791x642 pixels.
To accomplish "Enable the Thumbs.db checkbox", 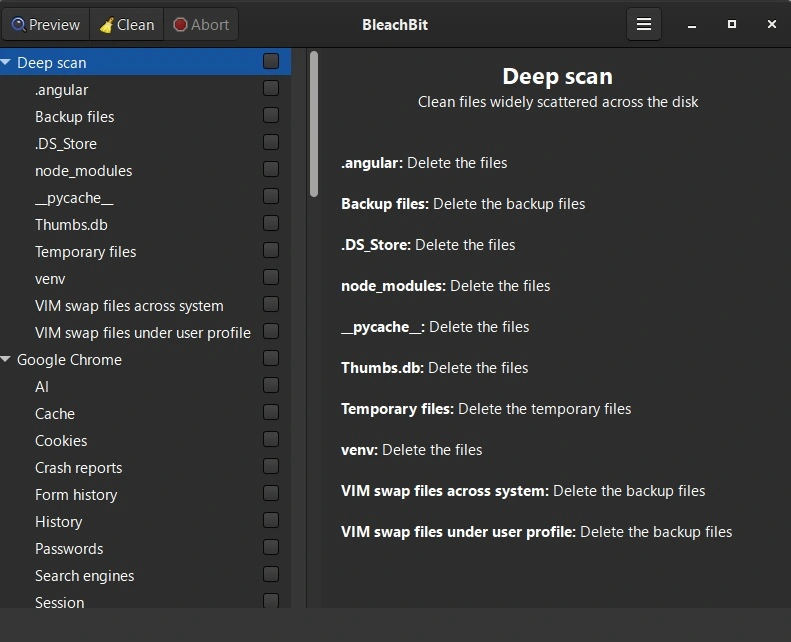I will click(271, 223).
